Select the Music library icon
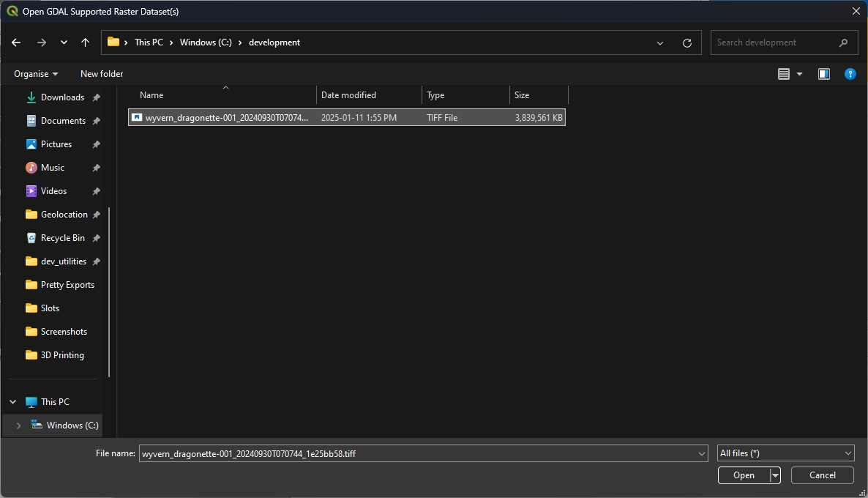Viewport: 868px width, 498px height. point(31,168)
